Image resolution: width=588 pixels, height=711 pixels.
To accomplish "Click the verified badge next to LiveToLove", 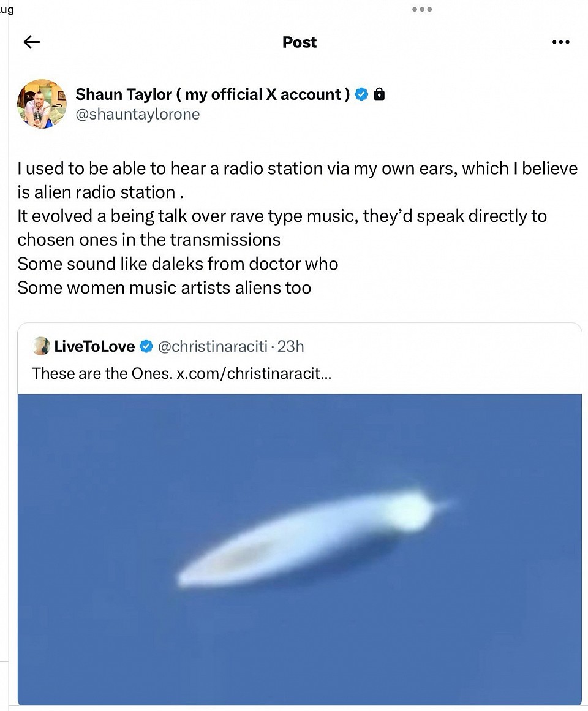I will (x=146, y=346).
